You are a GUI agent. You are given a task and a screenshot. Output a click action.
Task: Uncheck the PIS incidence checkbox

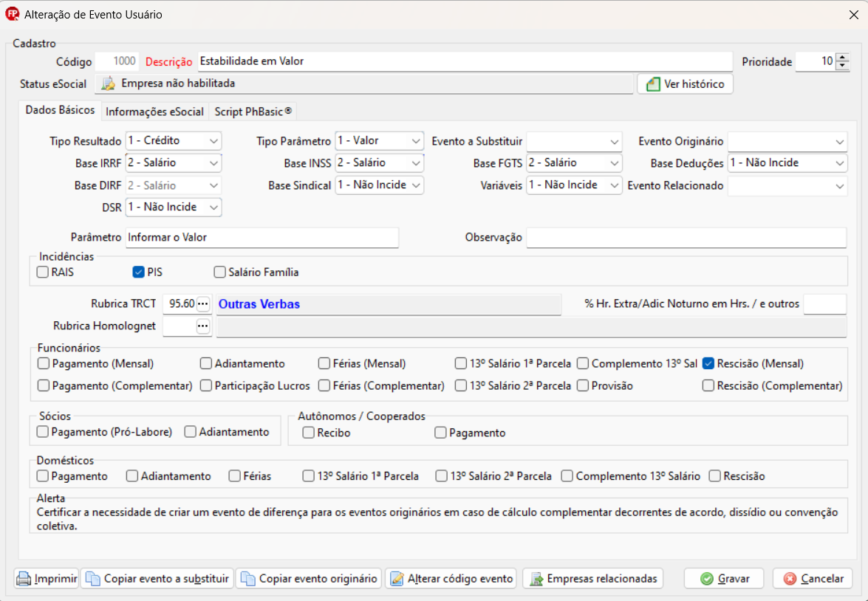(138, 272)
